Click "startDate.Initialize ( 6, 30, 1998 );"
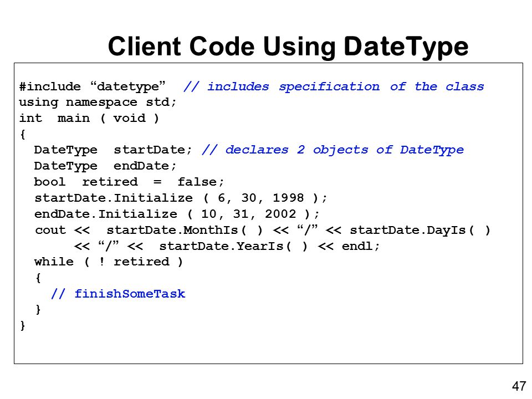 pyautogui.click(x=181, y=198)
